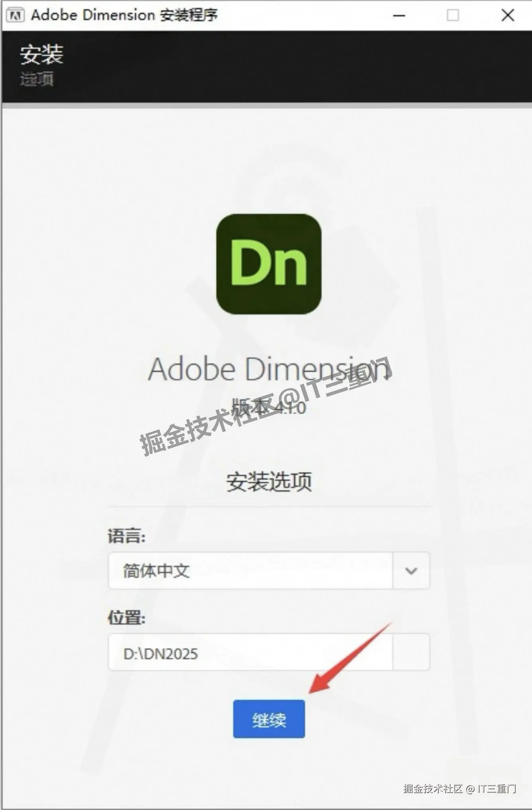This screenshot has width=532, height=810.
Task: Click the blue 继续 continue button
Action: [x=269, y=719]
